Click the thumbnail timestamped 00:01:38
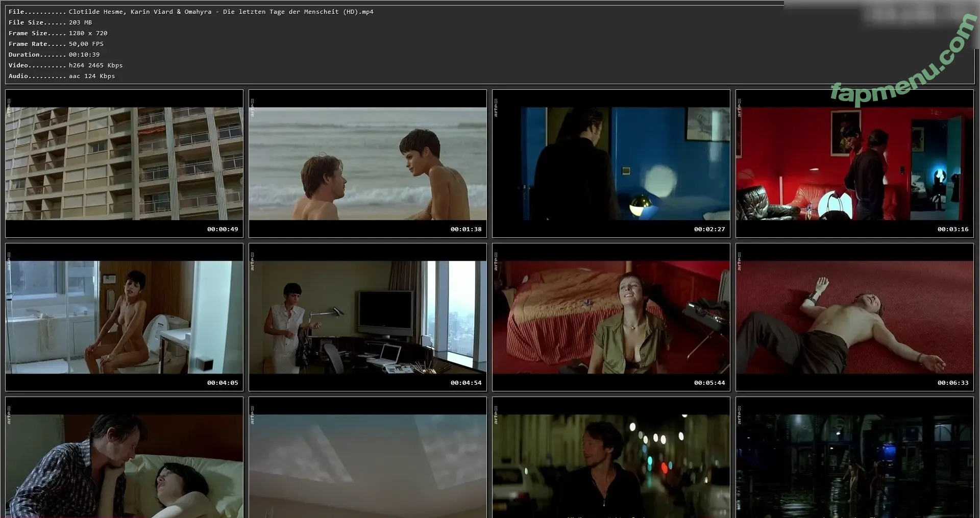This screenshot has width=980, height=518. [367, 164]
